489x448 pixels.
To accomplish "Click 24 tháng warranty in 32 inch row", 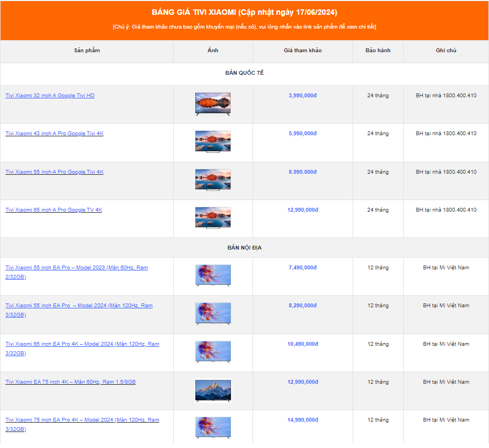I will tap(378, 96).
